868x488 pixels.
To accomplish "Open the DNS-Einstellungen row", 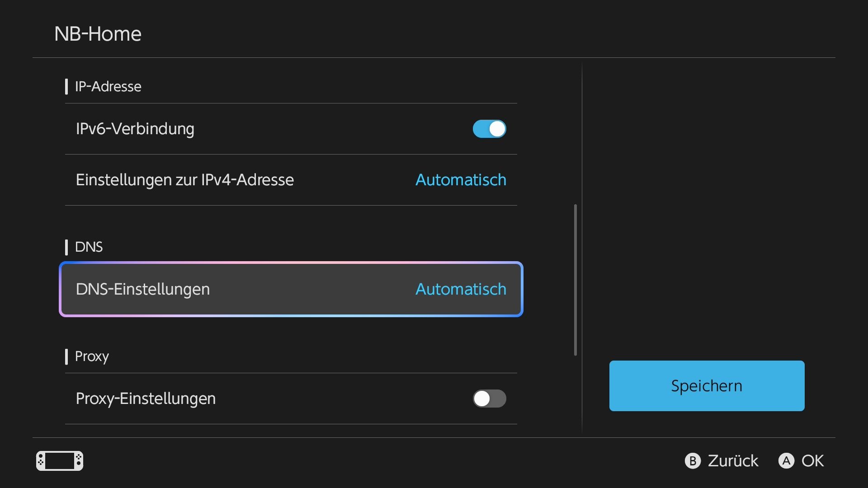I will point(291,289).
